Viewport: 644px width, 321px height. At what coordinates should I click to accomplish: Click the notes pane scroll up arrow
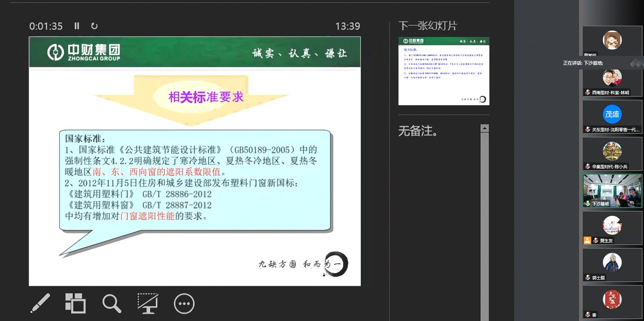(x=485, y=128)
